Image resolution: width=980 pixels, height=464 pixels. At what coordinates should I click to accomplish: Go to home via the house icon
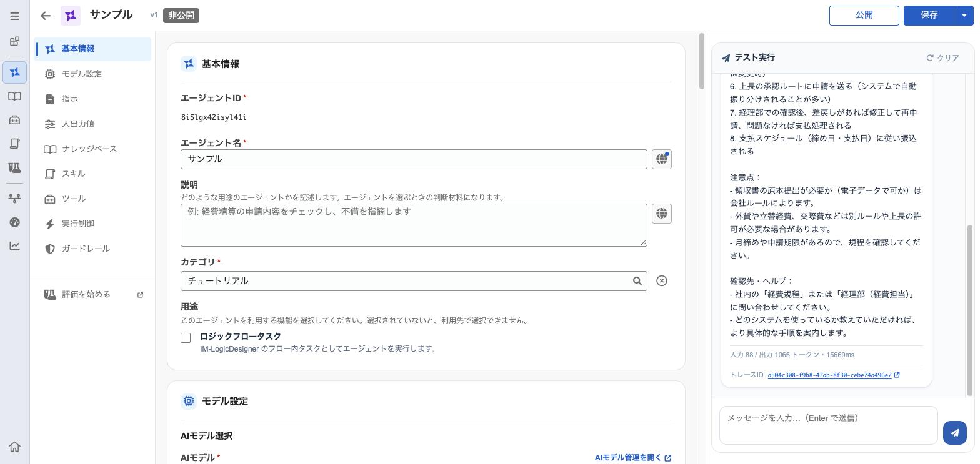click(x=15, y=447)
